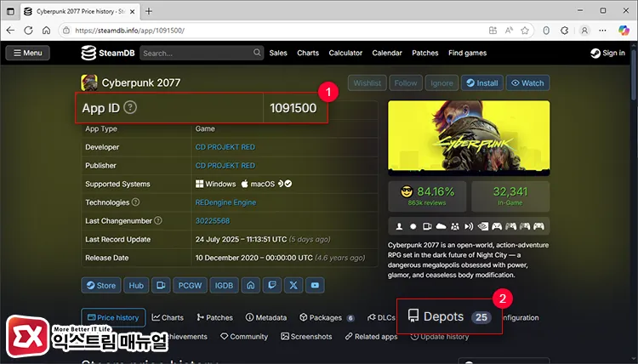Viewport: 638px width, 364px height.
Task: Click the Cyberpunk 2077 header image
Action: coord(469,139)
